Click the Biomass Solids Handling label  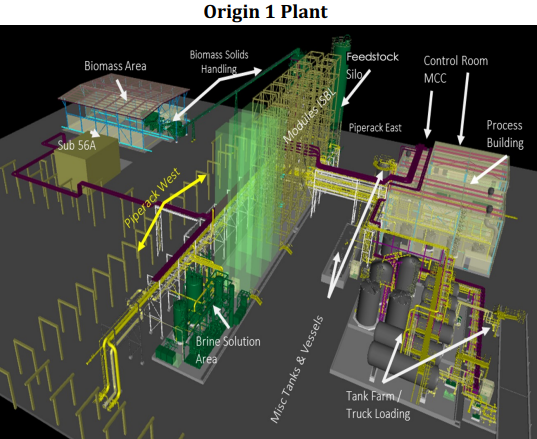[219, 62]
